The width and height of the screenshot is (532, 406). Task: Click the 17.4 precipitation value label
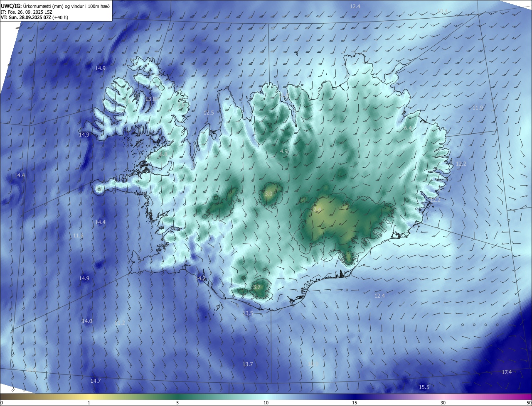[507, 372]
